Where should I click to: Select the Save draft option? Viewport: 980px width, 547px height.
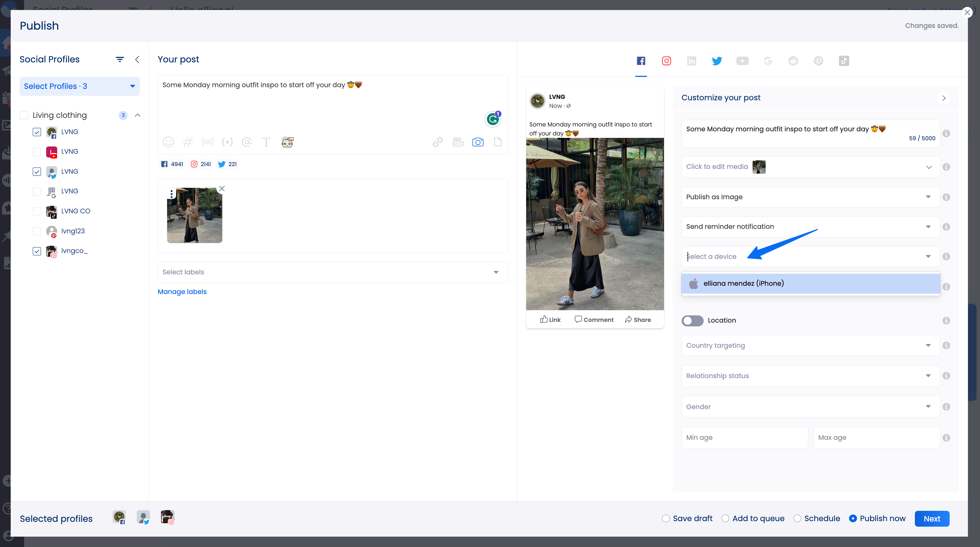(665, 518)
